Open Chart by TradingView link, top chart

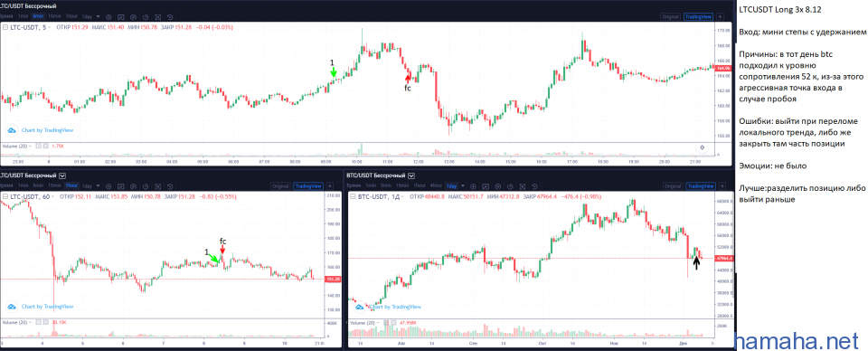[47, 130]
